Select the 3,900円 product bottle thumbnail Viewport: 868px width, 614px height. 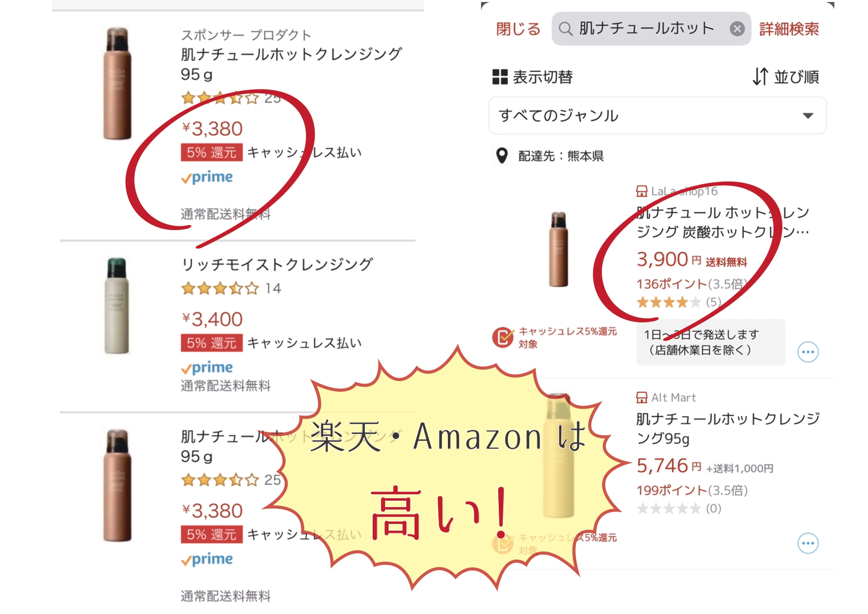coord(558,249)
